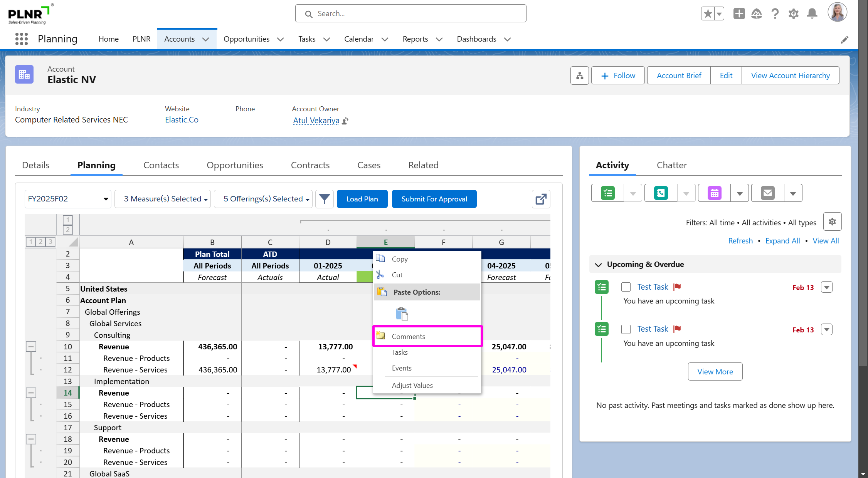
Task: Click the filter funnel icon in the planning toolbar
Action: click(x=324, y=199)
